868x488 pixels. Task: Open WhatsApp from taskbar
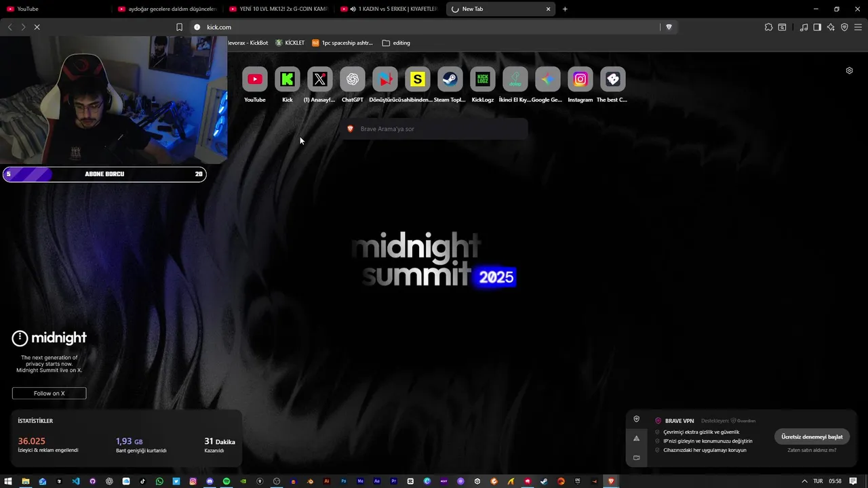point(159,481)
